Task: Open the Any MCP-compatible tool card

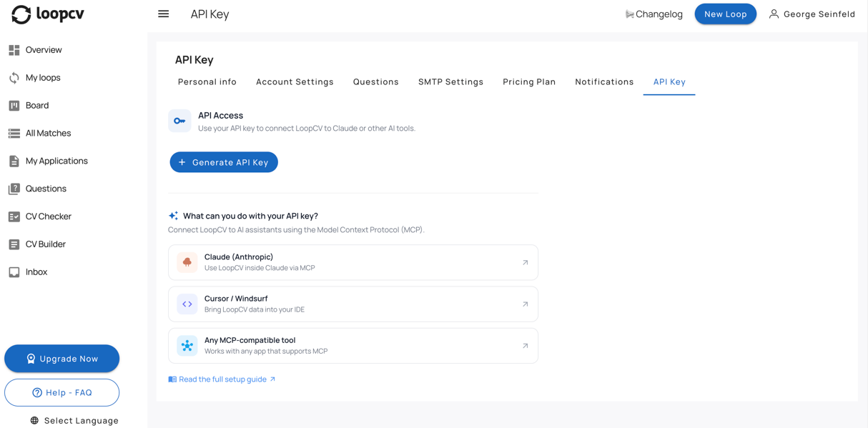Action: (353, 346)
